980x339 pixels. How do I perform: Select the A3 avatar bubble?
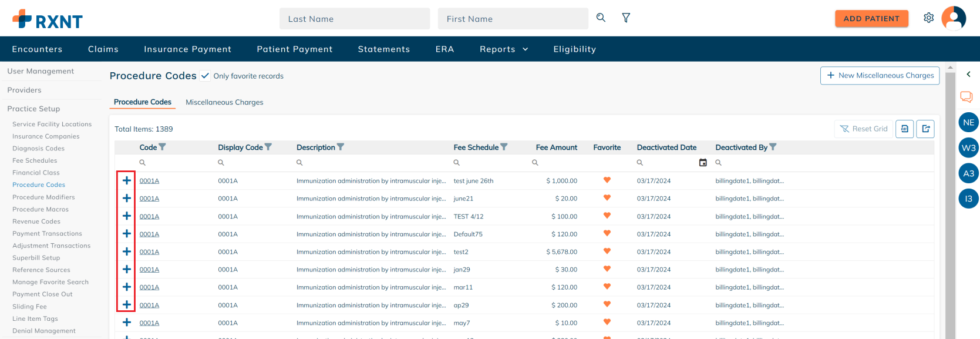969,173
